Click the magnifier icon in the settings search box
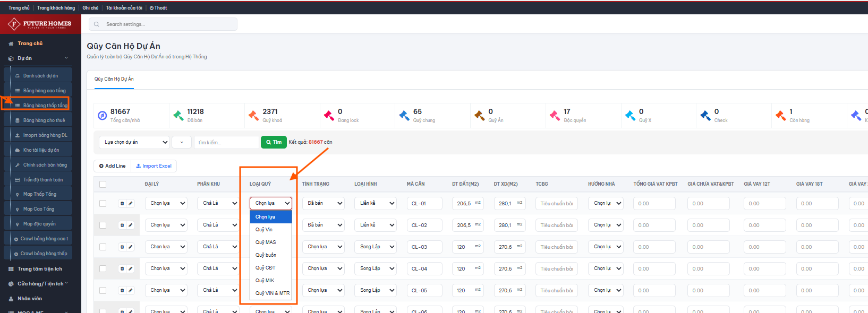Image resolution: width=868 pixels, height=313 pixels. click(x=97, y=24)
